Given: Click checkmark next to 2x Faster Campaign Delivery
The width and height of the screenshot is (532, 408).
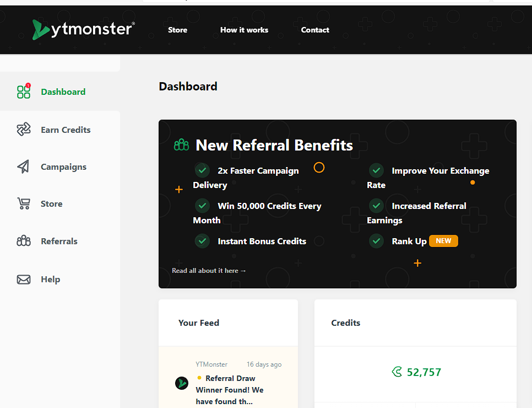Looking at the screenshot, I should 202,170.
